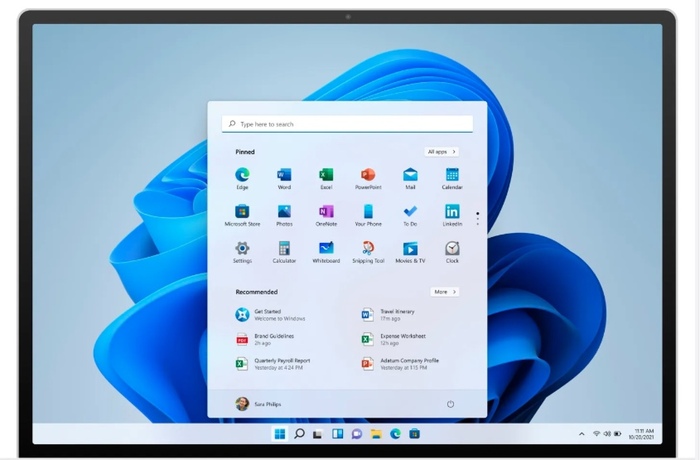Click the volume icon in system tray

coord(607,434)
